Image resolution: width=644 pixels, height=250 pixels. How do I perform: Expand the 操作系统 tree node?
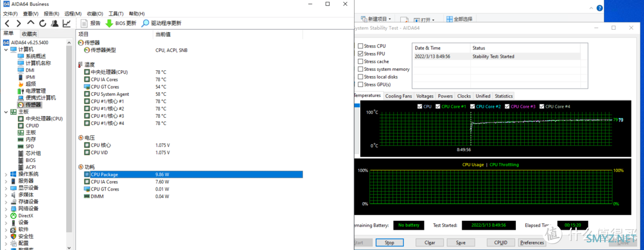pyautogui.click(x=6, y=174)
